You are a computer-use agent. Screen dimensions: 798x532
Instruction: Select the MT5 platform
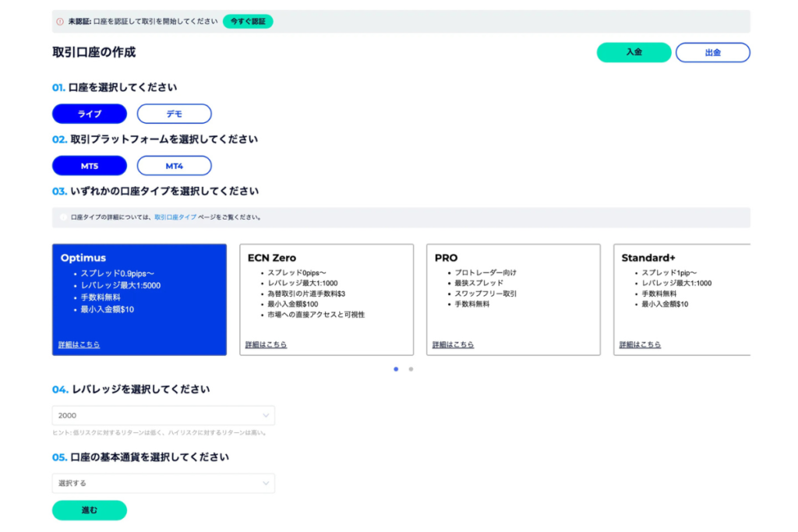(89, 165)
